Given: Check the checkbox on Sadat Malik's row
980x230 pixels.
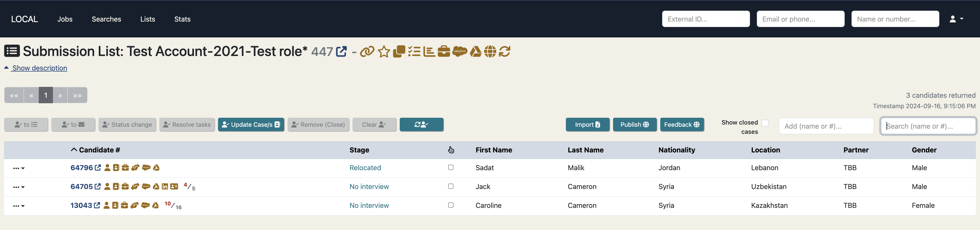Looking at the screenshot, I should point(451,167).
